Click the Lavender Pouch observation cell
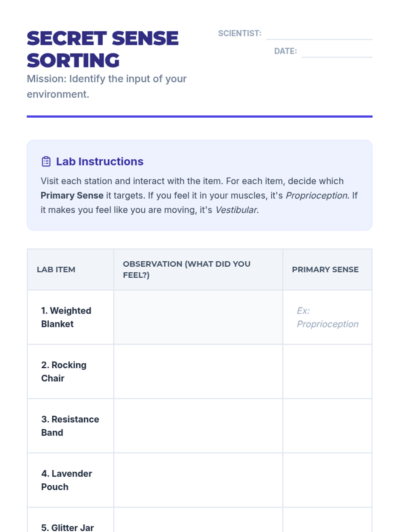 tap(198, 480)
